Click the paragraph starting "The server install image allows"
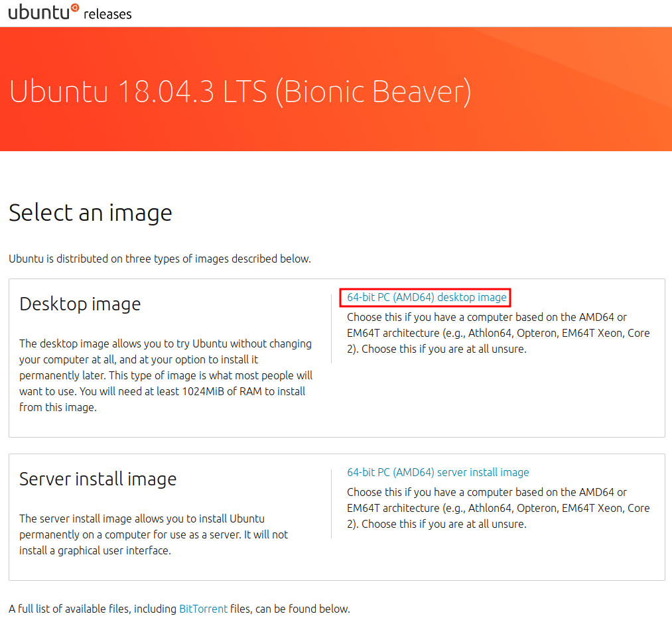672x618 pixels. 154,534
